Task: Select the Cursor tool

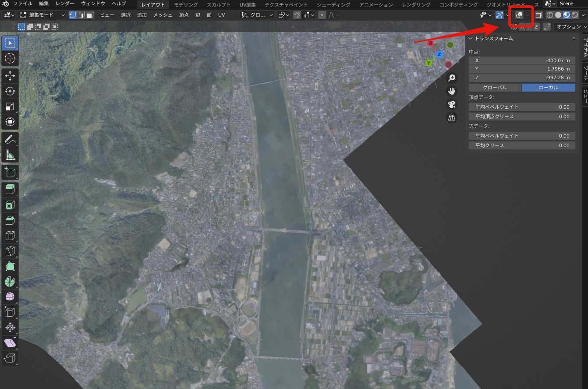Action: 10,58
